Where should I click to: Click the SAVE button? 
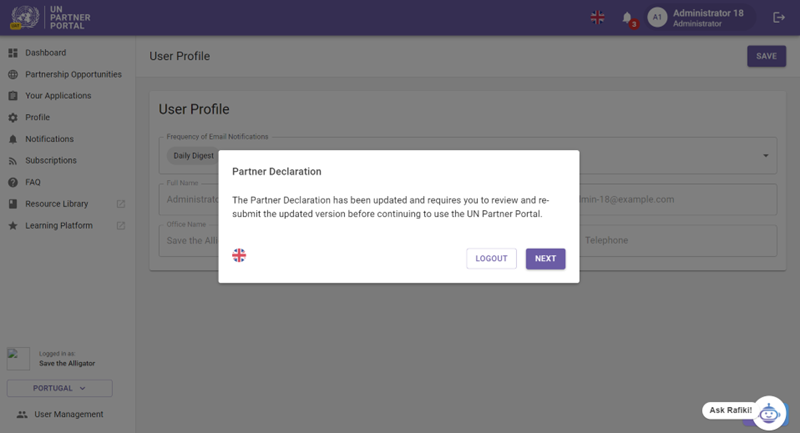click(766, 56)
